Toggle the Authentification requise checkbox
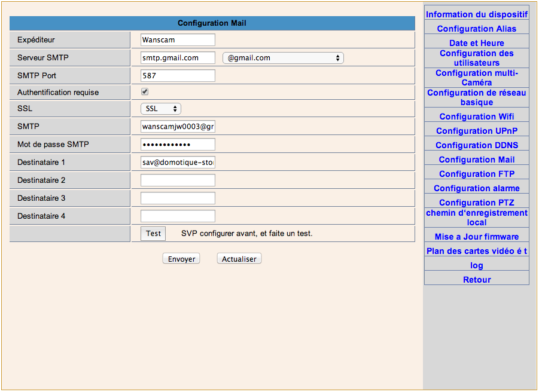This screenshot has width=539, height=392. tap(145, 92)
